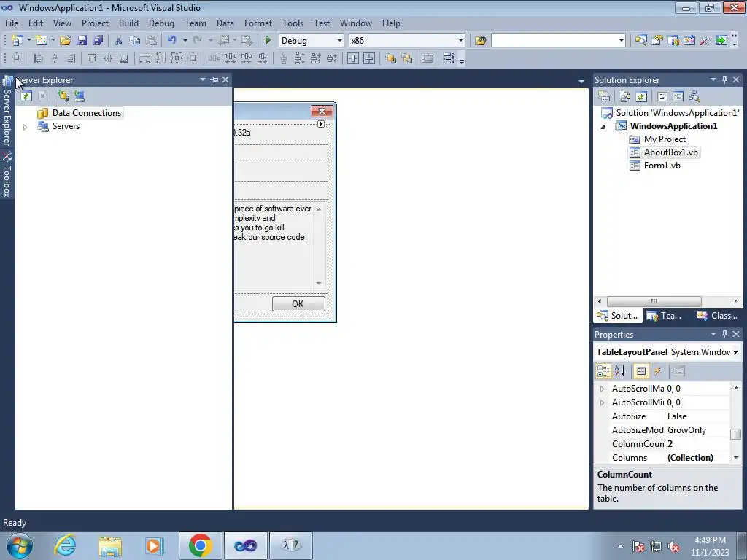Start debugging with the green play icon
Image resolution: width=747 pixels, height=560 pixels.
[x=268, y=41]
